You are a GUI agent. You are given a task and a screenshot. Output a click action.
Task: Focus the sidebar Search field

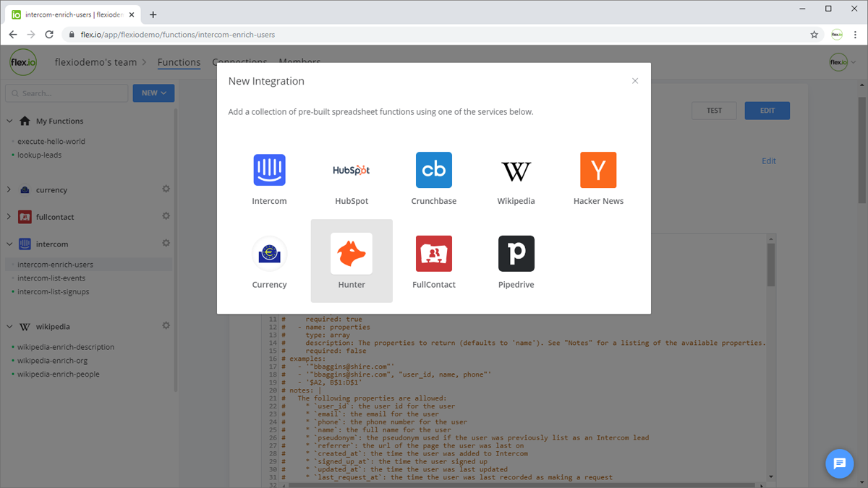pyautogui.click(x=66, y=93)
